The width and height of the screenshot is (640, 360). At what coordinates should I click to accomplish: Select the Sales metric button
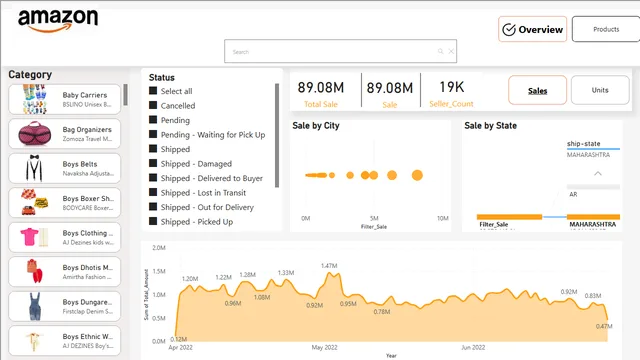pyautogui.click(x=538, y=90)
